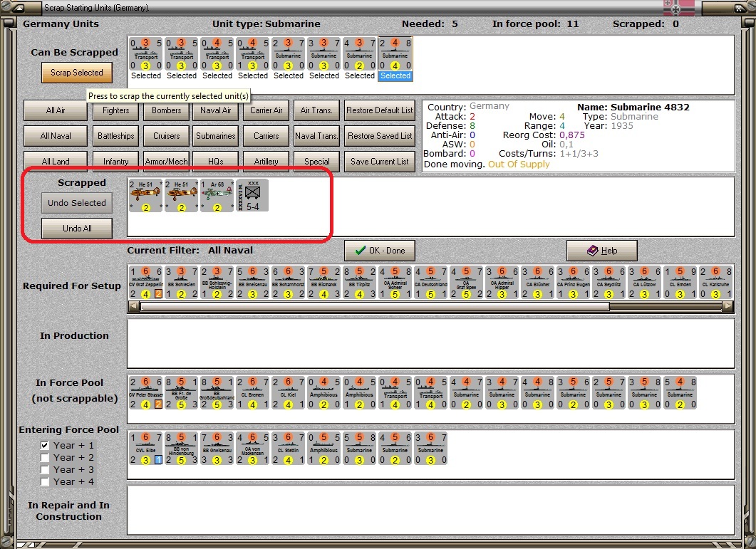The image size is (756, 549).
Task: Click Undo Selected button
Action: pyautogui.click(x=77, y=203)
